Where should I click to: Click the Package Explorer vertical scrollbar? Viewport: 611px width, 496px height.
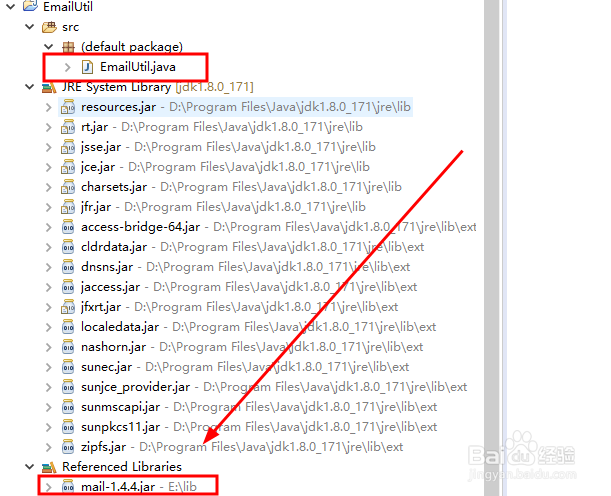[x=492, y=248]
